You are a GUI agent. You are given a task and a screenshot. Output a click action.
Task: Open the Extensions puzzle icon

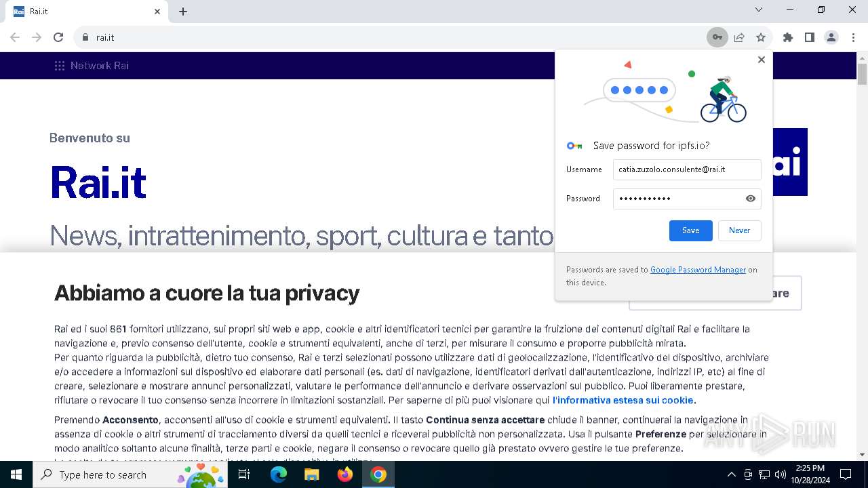point(788,37)
